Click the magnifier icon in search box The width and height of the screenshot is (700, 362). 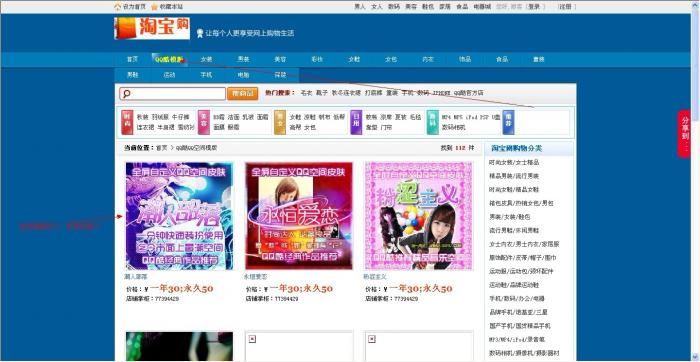pos(126,94)
